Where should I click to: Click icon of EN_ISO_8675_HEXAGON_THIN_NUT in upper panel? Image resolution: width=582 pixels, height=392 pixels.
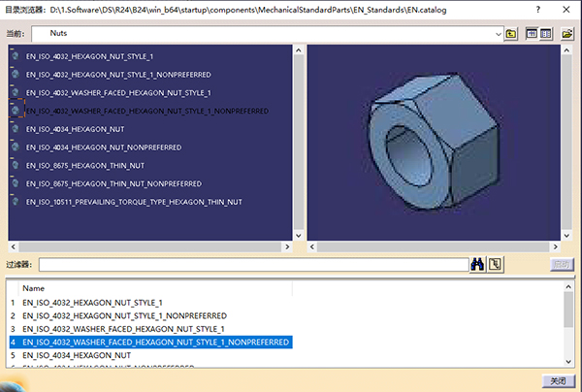point(15,165)
